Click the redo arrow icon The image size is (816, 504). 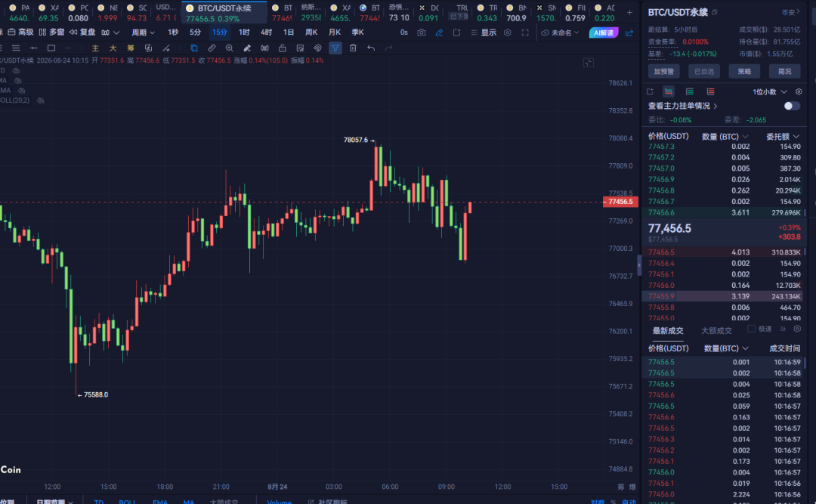pyautogui.click(x=388, y=48)
